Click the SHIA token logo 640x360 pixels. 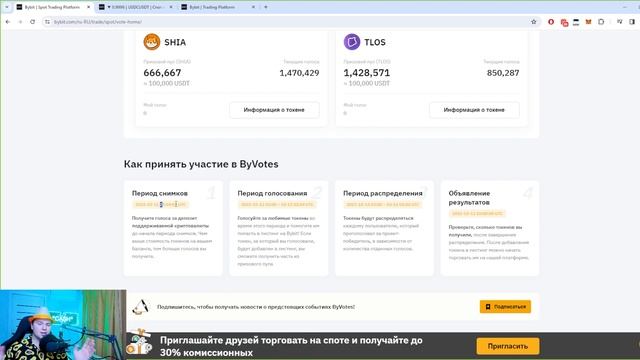(152, 42)
